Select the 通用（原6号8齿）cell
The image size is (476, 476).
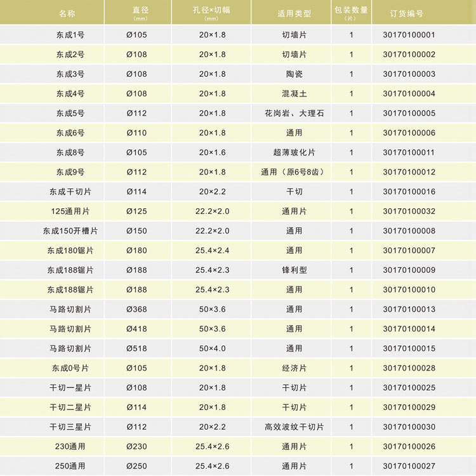[294, 172]
